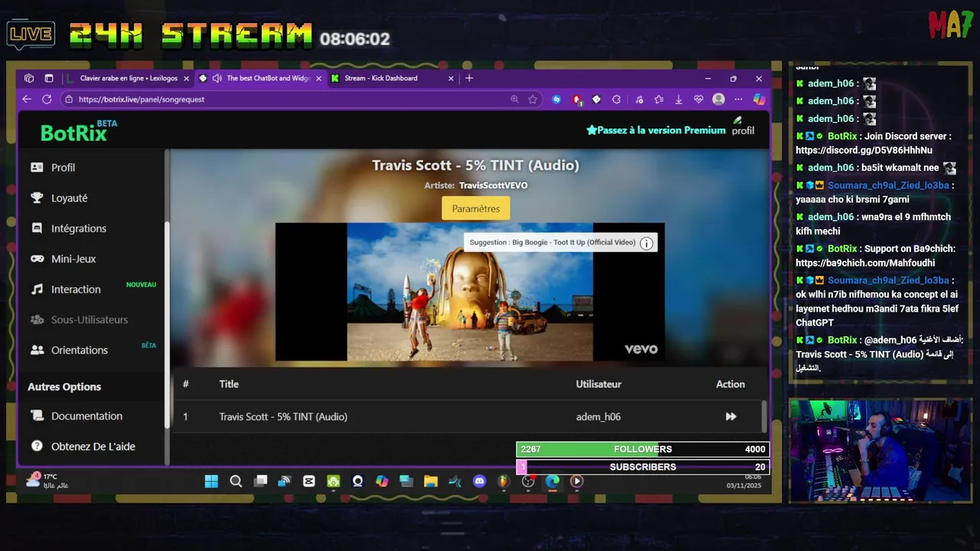Click the Travis Scott video player
Image resolution: width=980 pixels, height=551 pixels.
[470, 292]
